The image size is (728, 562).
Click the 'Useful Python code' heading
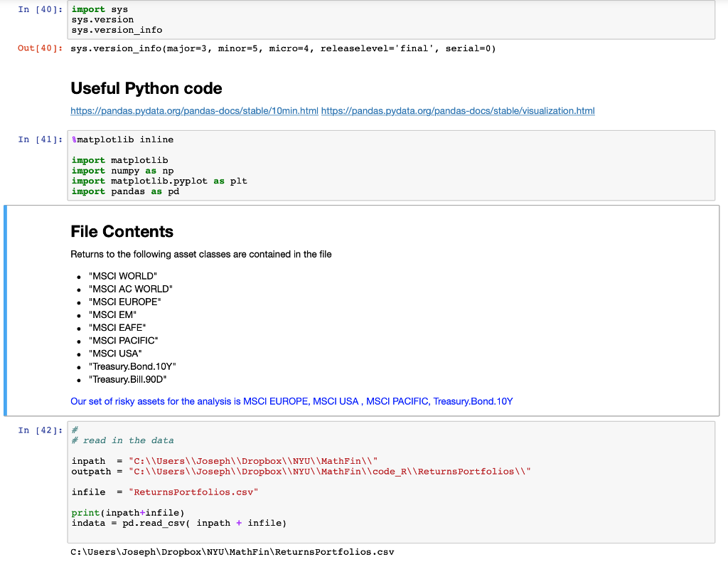pos(146,88)
